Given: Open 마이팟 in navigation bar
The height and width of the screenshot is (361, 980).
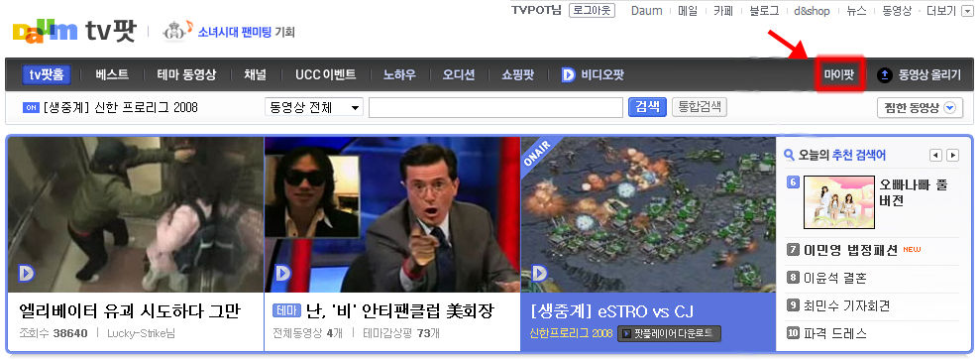Looking at the screenshot, I should (838, 75).
